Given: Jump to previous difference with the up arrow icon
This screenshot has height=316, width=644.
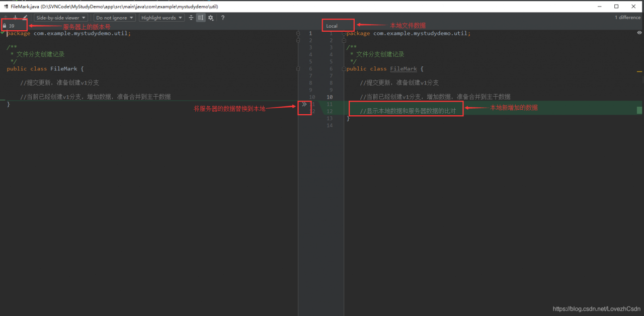Looking at the screenshot, I should [x=6, y=18].
